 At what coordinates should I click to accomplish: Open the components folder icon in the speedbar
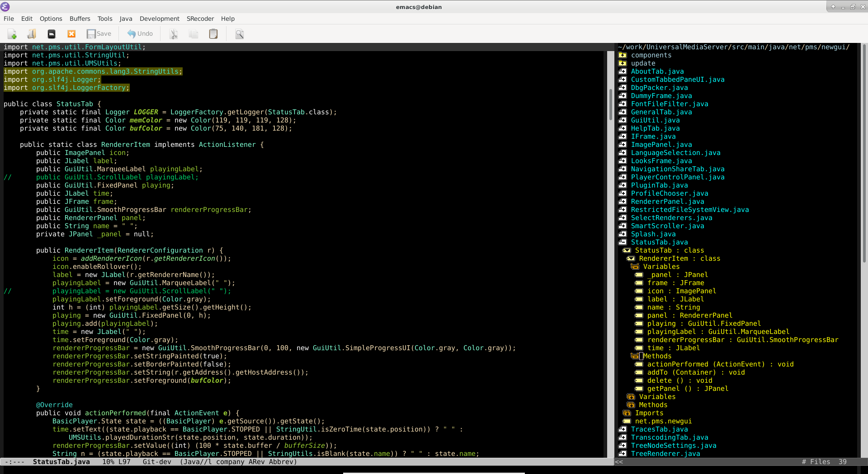click(x=623, y=55)
